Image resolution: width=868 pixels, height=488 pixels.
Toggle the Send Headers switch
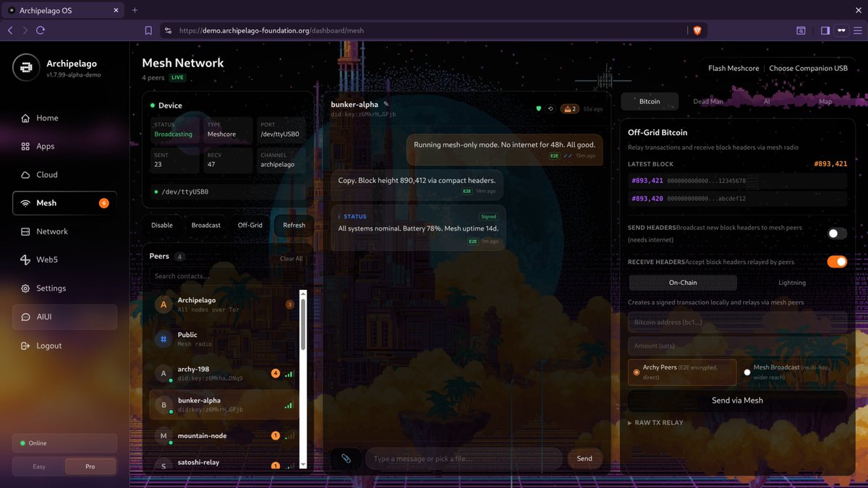coord(837,234)
